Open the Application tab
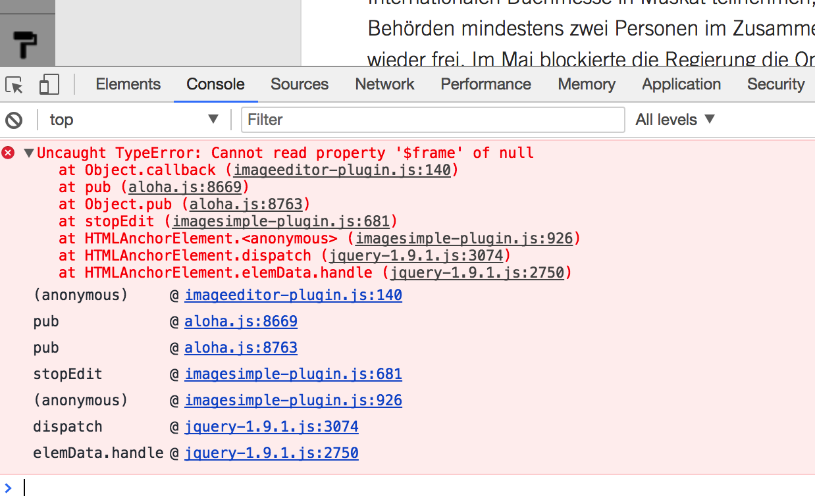 (681, 84)
